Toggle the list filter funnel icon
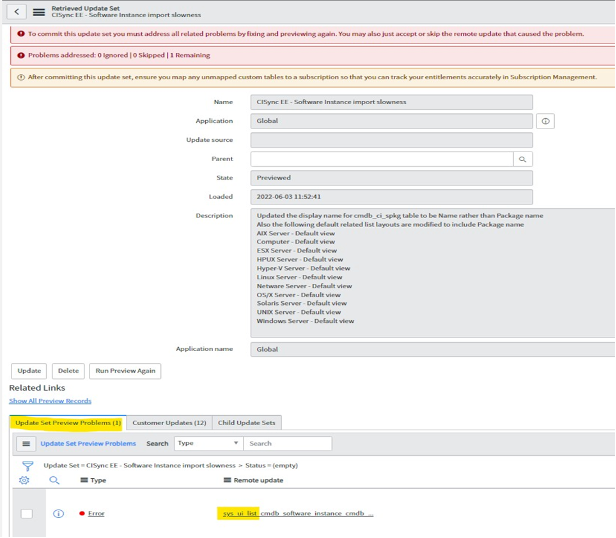 coord(28,466)
